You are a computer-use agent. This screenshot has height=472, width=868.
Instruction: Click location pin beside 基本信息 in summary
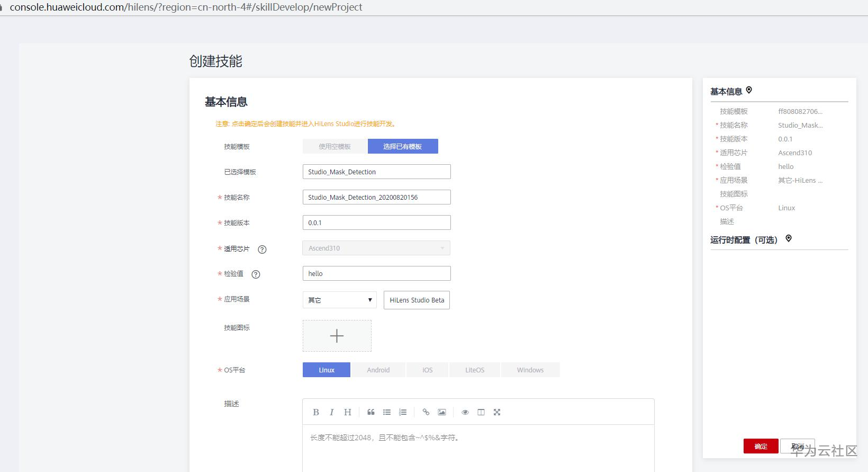(749, 90)
